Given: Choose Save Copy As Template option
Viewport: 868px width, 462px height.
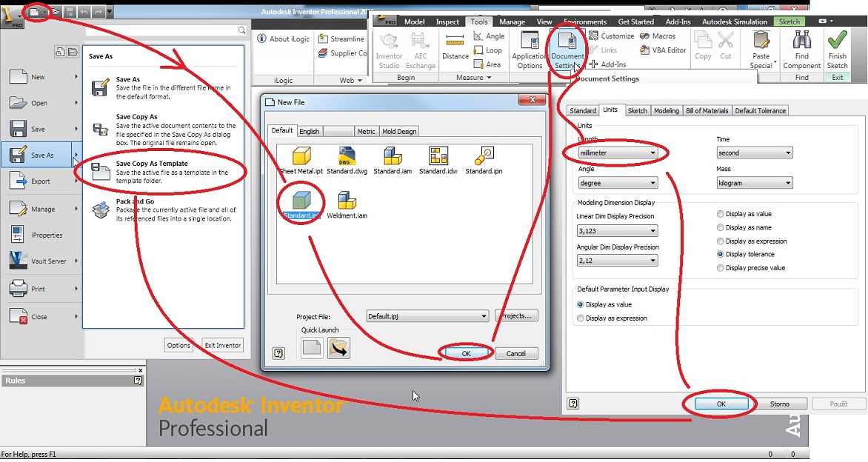Looking at the screenshot, I should 164,172.
